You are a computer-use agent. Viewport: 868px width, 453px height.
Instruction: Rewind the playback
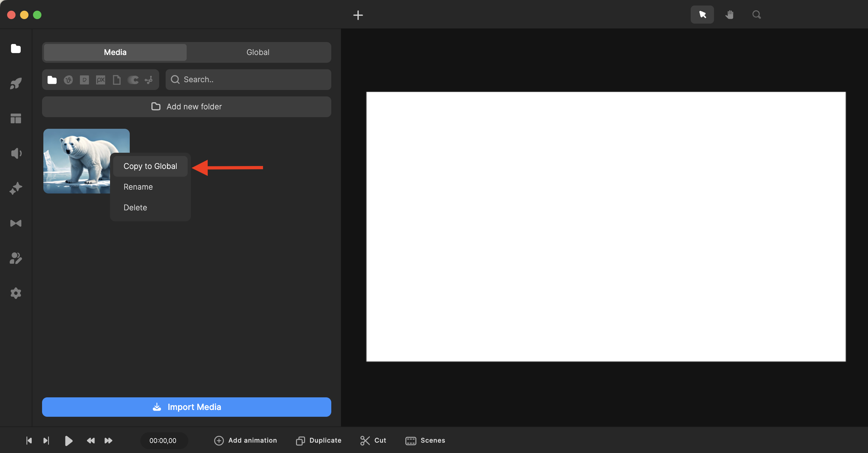[91, 440]
